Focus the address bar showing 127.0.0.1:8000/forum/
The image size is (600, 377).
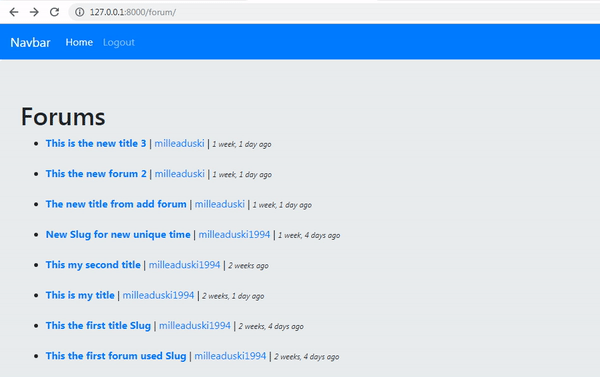(x=333, y=12)
